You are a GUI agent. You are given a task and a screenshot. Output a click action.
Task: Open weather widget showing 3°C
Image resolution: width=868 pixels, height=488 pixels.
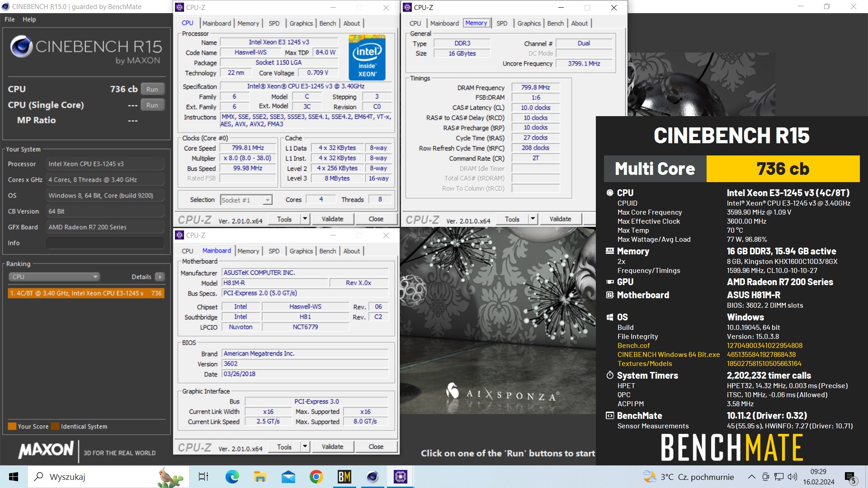688,477
